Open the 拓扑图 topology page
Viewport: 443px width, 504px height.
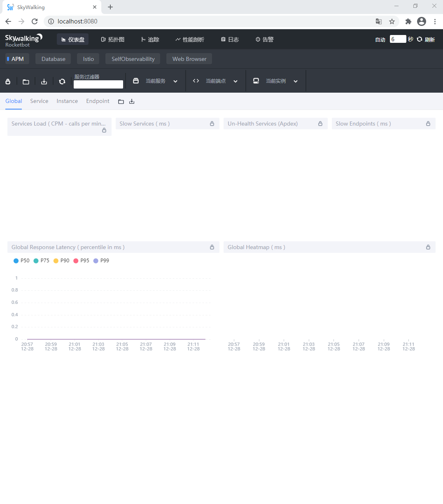coord(112,40)
